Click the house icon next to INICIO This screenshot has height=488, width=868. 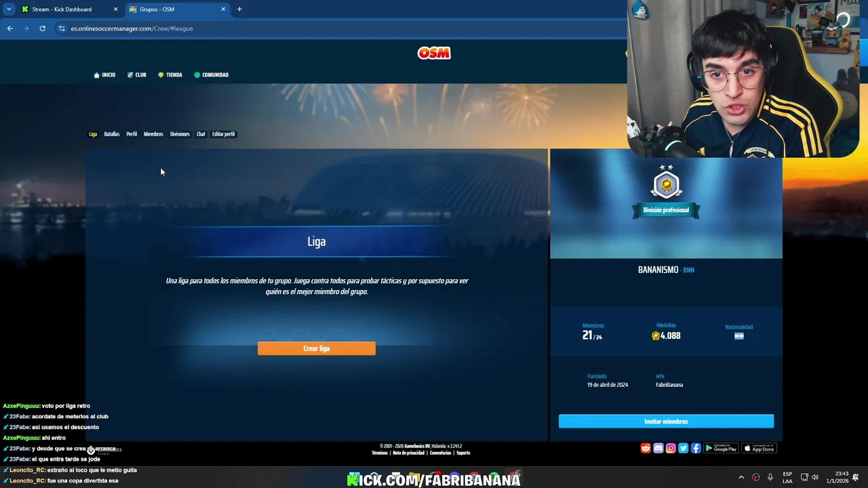coord(97,75)
